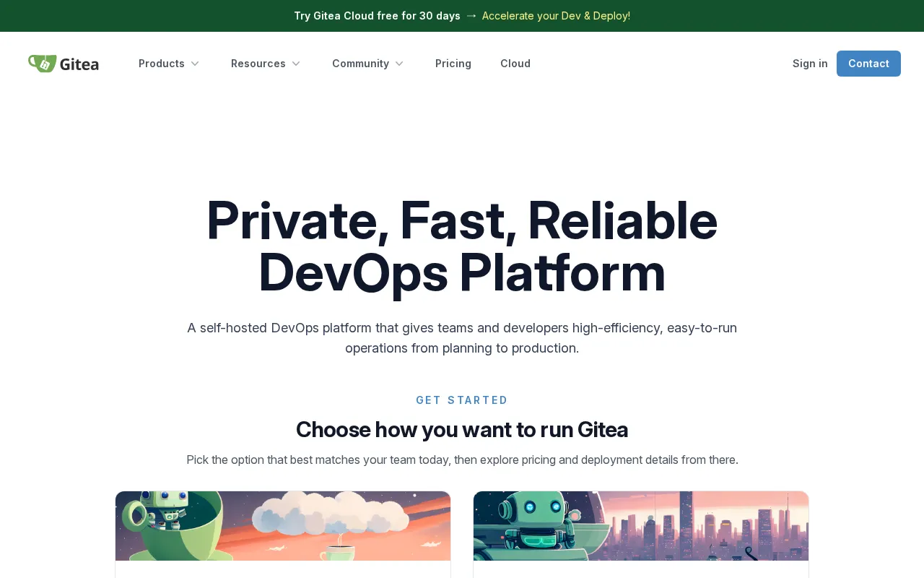Open the Products menu
The image size is (924, 578).
pyautogui.click(x=169, y=64)
